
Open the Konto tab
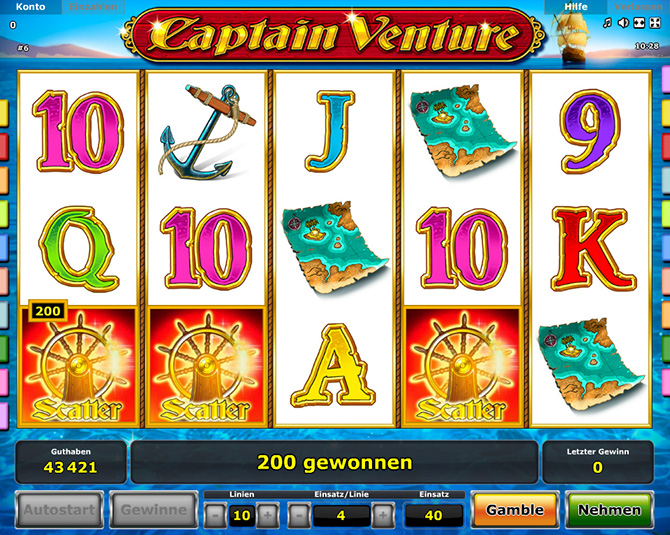click(x=30, y=7)
